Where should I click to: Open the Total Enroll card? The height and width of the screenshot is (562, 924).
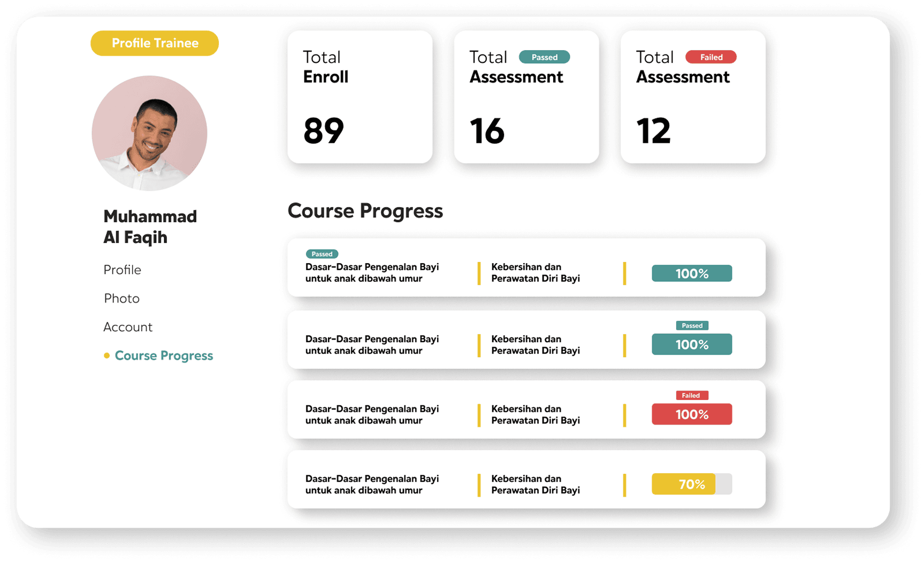coord(360,97)
